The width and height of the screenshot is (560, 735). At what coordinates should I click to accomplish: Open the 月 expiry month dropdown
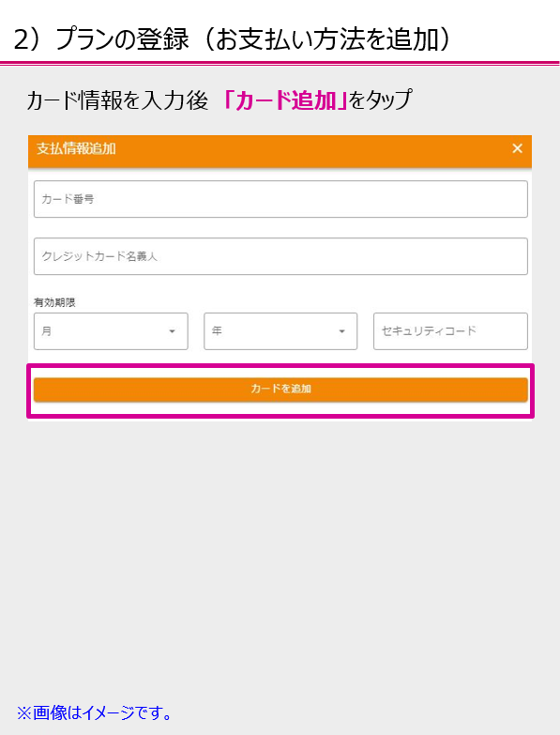(x=111, y=331)
